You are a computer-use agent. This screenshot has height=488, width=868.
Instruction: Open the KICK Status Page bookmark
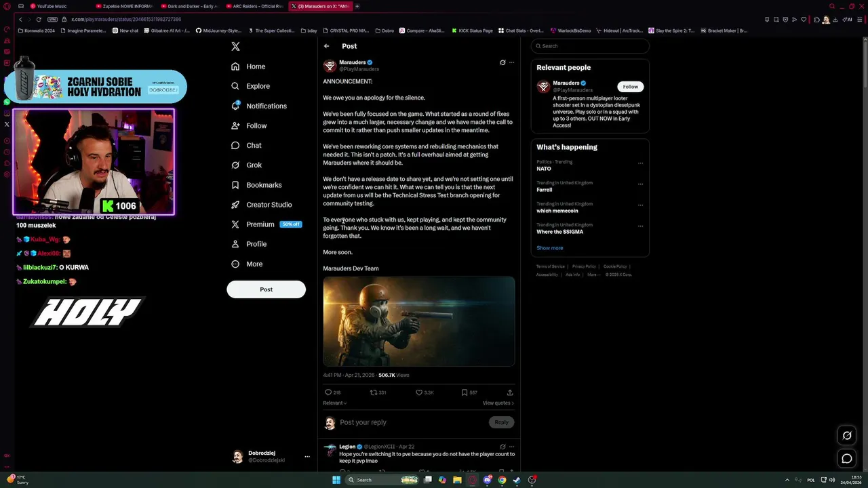pyautogui.click(x=471, y=30)
